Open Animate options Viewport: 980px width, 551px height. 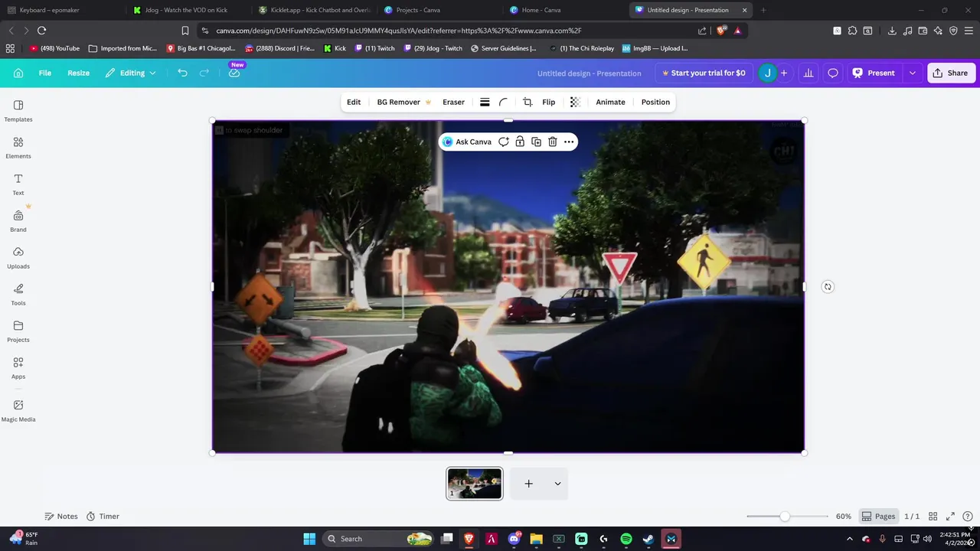tap(610, 102)
